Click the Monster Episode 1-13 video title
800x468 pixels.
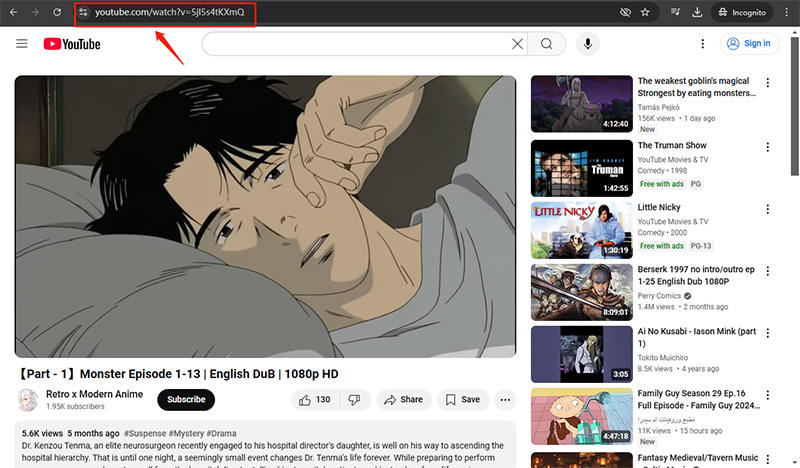click(178, 374)
